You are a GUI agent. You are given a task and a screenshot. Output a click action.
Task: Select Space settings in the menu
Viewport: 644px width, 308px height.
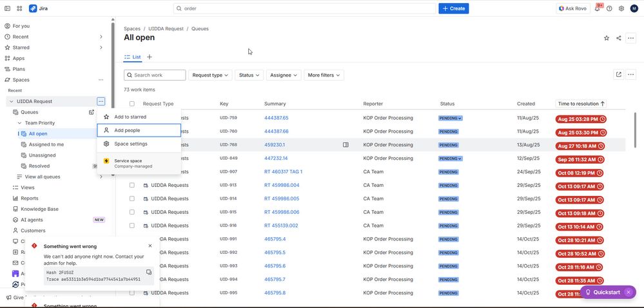pyautogui.click(x=139, y=144)
